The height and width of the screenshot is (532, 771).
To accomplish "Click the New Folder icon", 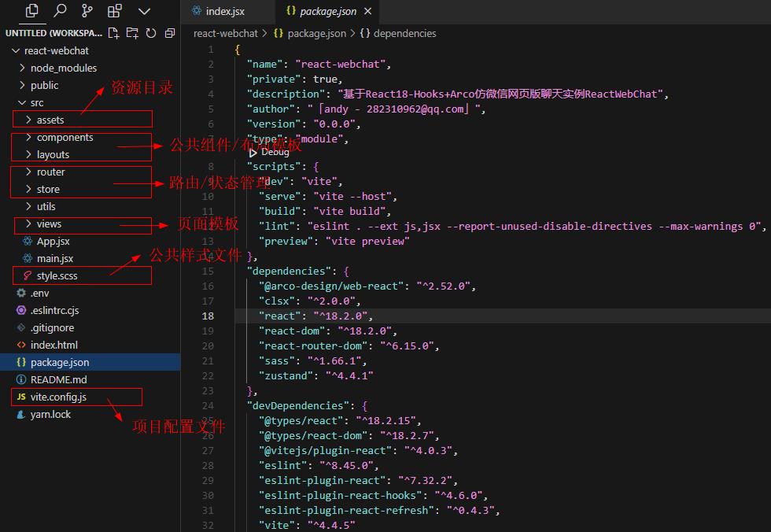I will point(132,33).
